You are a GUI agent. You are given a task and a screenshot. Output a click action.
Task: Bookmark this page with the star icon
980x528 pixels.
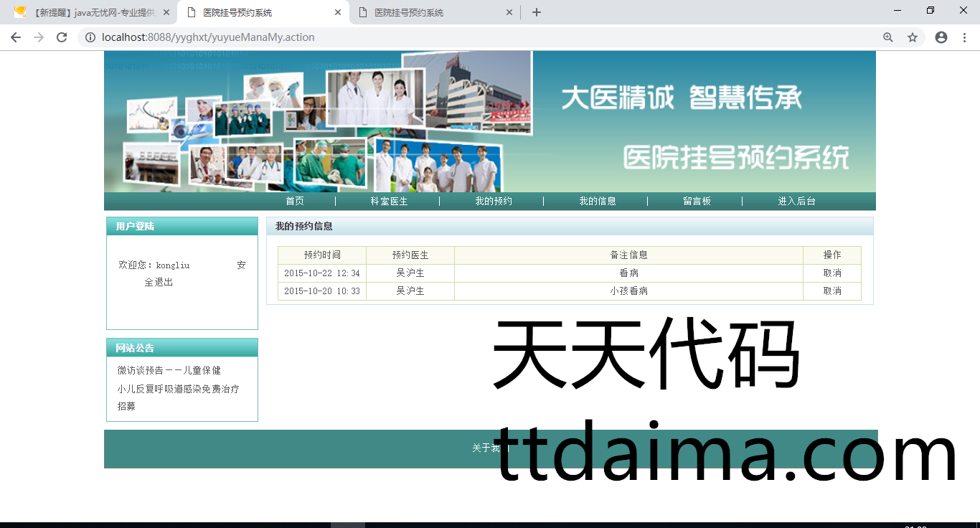[913, 37]
